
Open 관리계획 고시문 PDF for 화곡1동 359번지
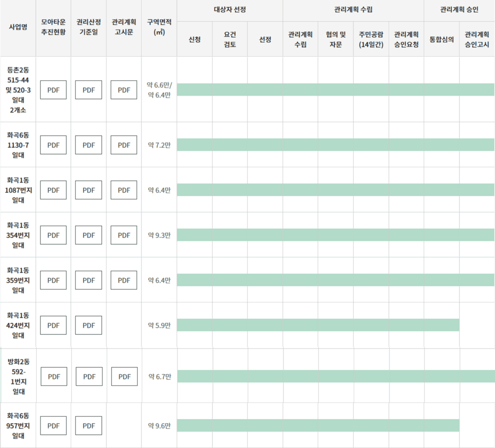coord(124,280)
